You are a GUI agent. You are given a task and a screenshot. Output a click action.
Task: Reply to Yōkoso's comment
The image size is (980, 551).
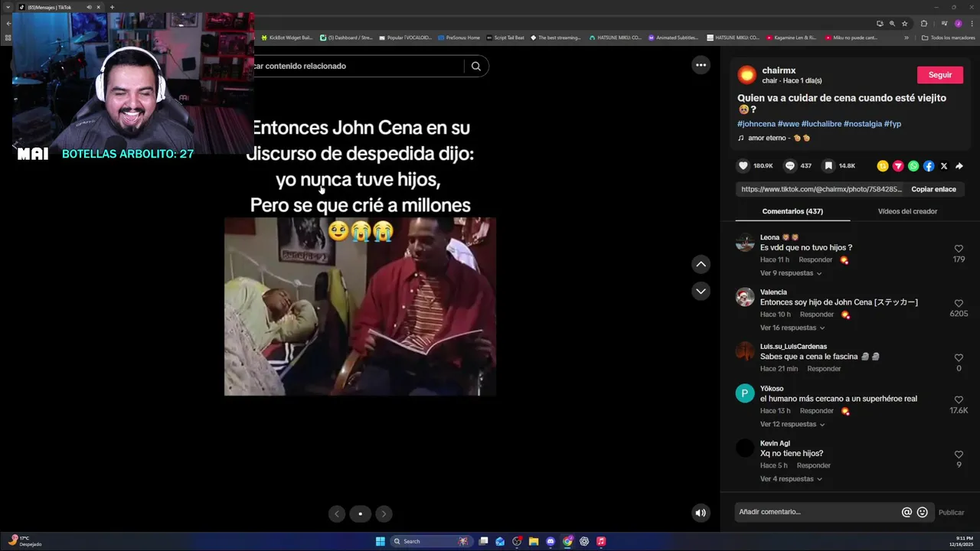[x=817, y=411]
